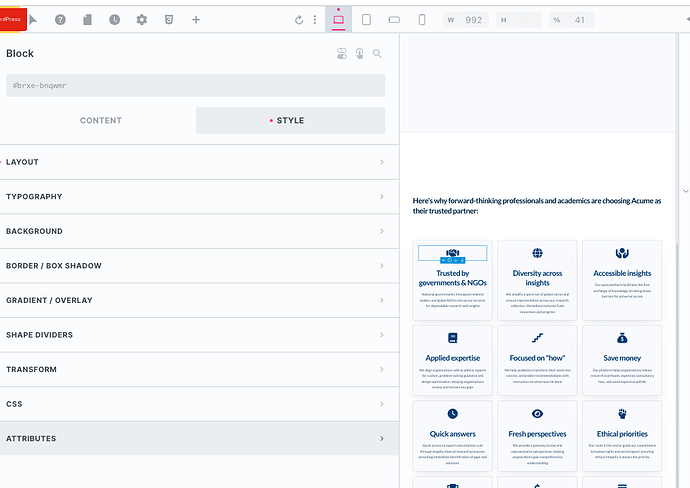The height and width of the screenshot is (488, 690).
Task: Click the zoom percent field showing 41
Action: pos(572,20)
